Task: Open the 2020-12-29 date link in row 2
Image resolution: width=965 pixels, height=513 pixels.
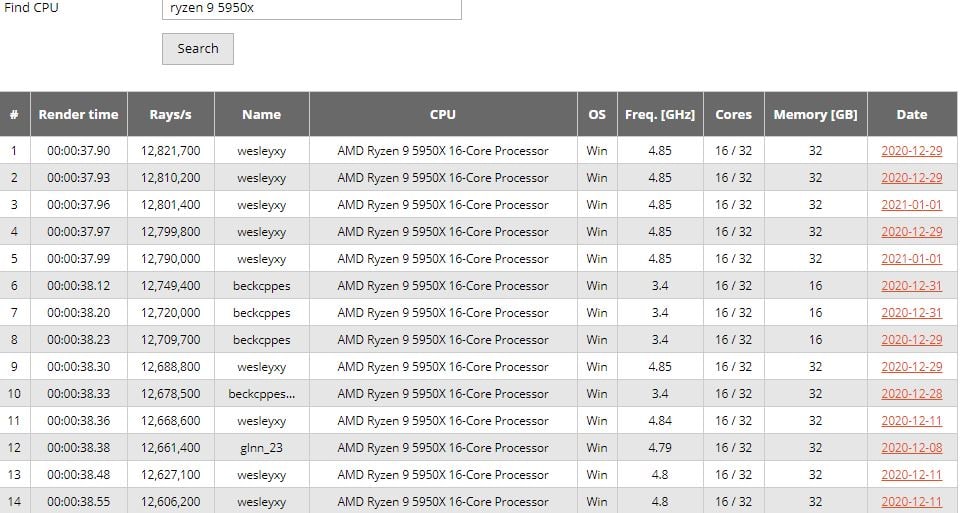Action: pyautogui.click(x=911, y=178)
